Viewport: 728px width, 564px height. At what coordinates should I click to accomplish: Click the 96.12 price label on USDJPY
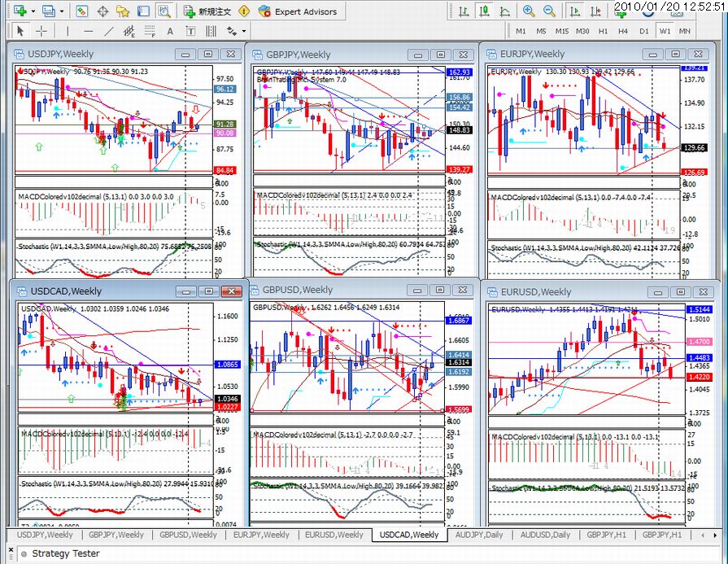point(225,90)
